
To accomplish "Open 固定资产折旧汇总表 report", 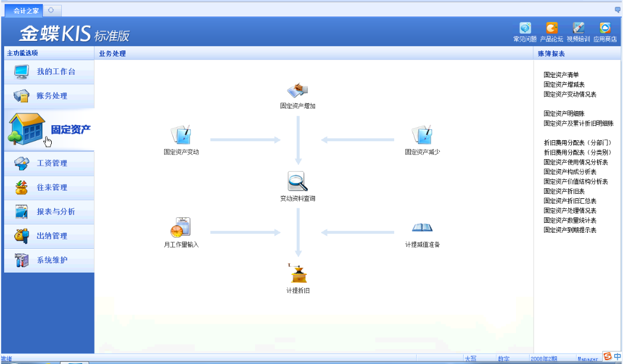I will (569, 201).
